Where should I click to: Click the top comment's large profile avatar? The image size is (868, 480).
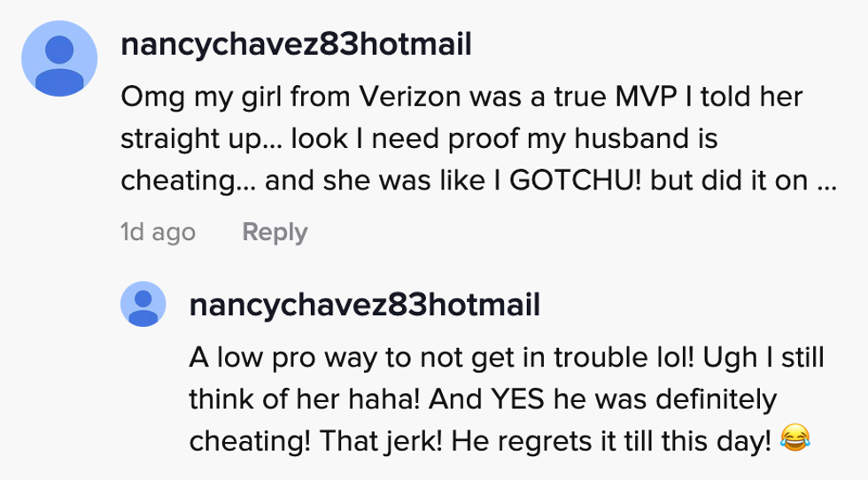pos(59,58)
